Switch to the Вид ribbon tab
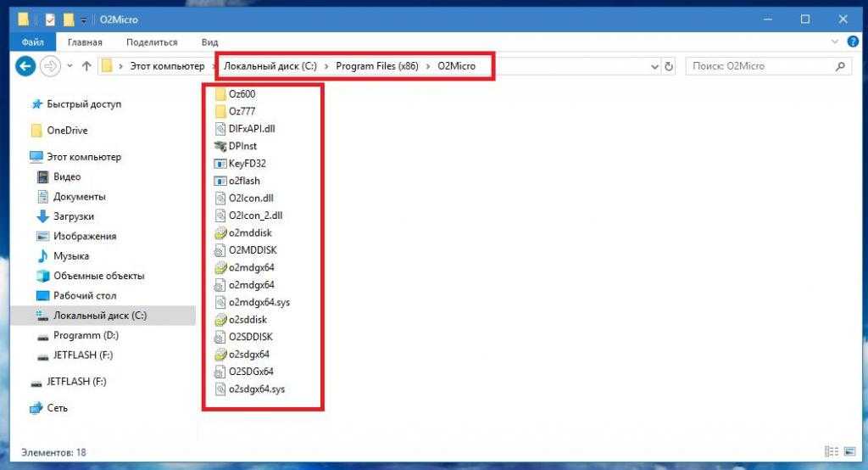This screenshot has width=868, height=470. (x=210, y=42)
